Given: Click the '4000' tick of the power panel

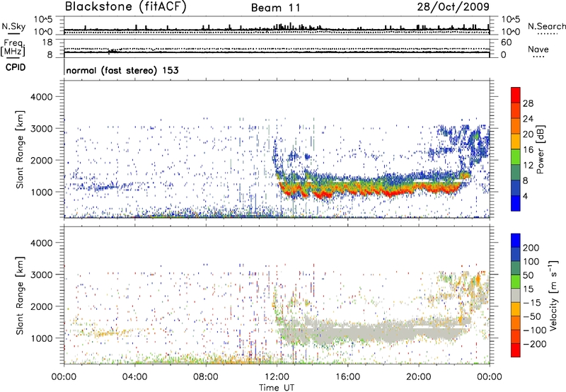Looking at the screenshot, I should (42, 97).
